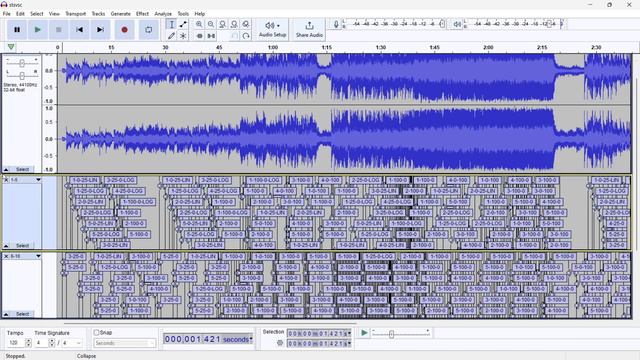This screenshot has width=640, height=360.
Task: Adjust the recording level slider on meter
Action: (x=442, y=24)
